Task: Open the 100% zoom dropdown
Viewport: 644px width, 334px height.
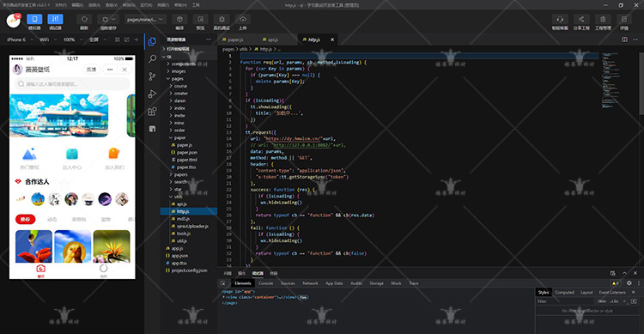Action: pos(72,39)
